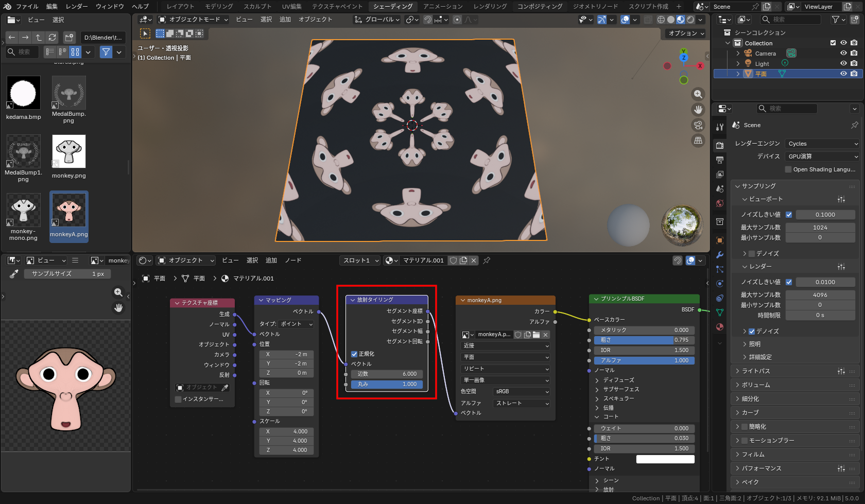Select solid viewport shading

tap(671, 20)
